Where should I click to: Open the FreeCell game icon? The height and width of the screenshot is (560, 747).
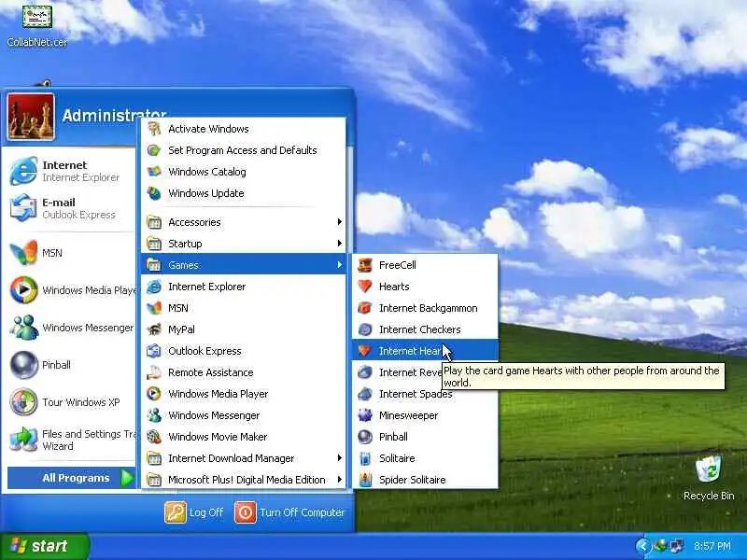click(x=365, y=265)
